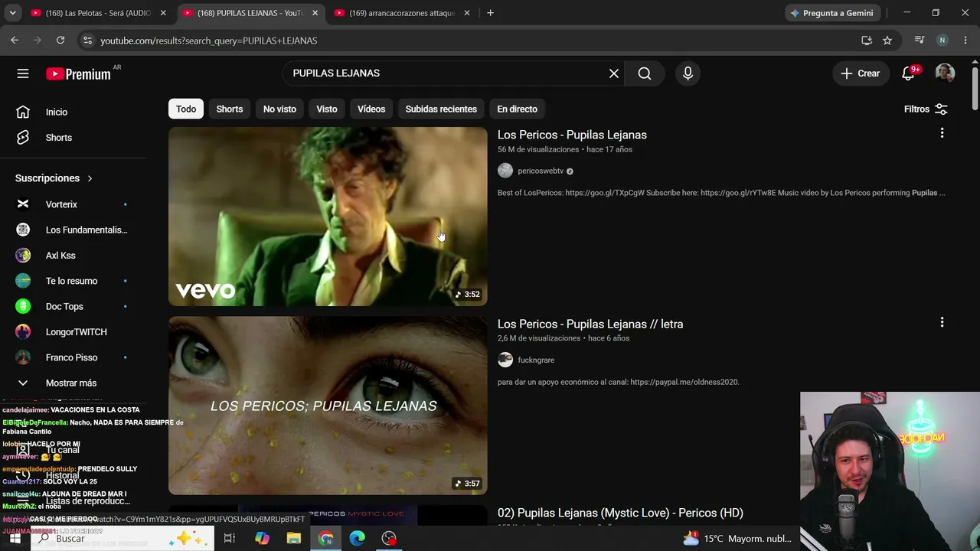
Task: View site information for youtube.com
Action: (x=87, y=40)
